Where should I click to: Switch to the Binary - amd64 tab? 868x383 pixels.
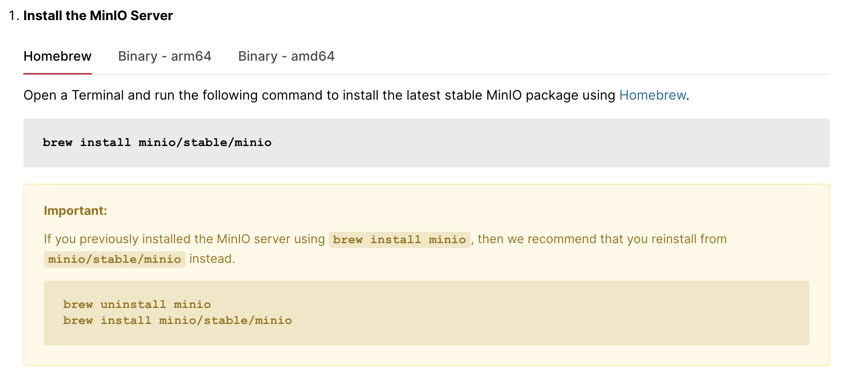[x=286, y=56]
